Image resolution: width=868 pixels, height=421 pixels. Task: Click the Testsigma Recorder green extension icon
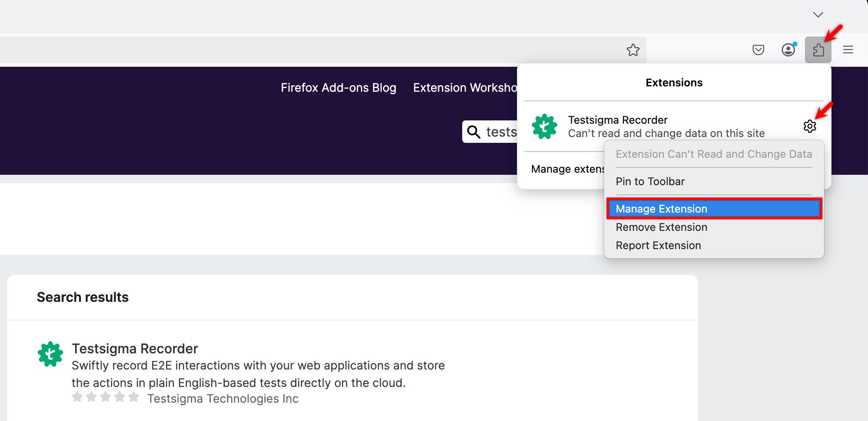coord(544,126)
